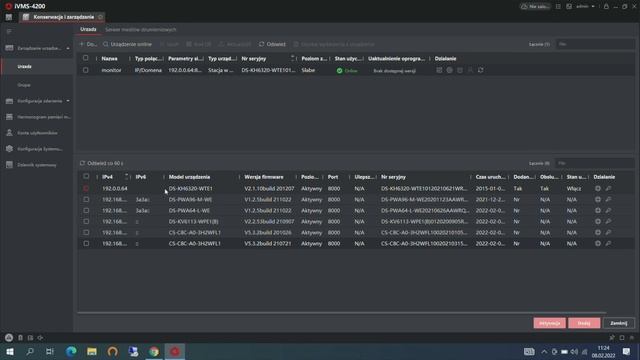Toggle the Odśwież co 60 s checkbox
Screen dimensions: 640x360
tap(82, 163)
